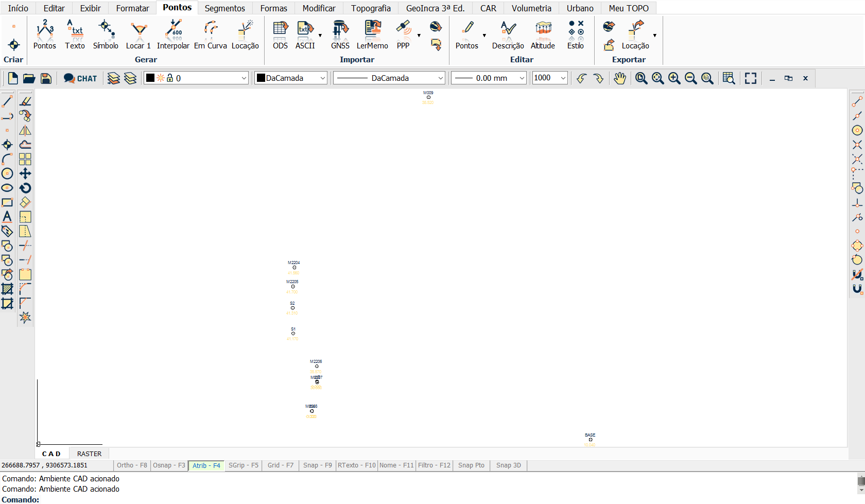This screenshot has width=865, height=504.
Task: Click the GNSS import icon
Action: [340, 34]
